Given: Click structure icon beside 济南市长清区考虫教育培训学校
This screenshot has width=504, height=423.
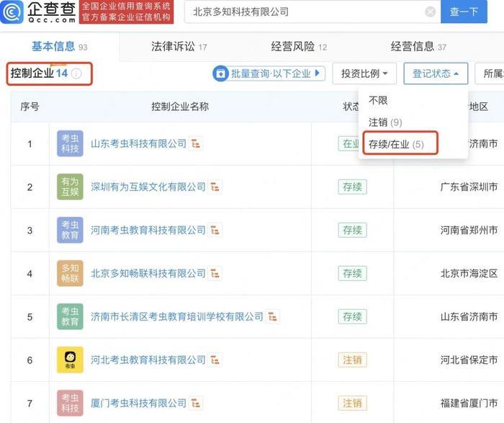Looking at the screenshot, I should (273, 317).
